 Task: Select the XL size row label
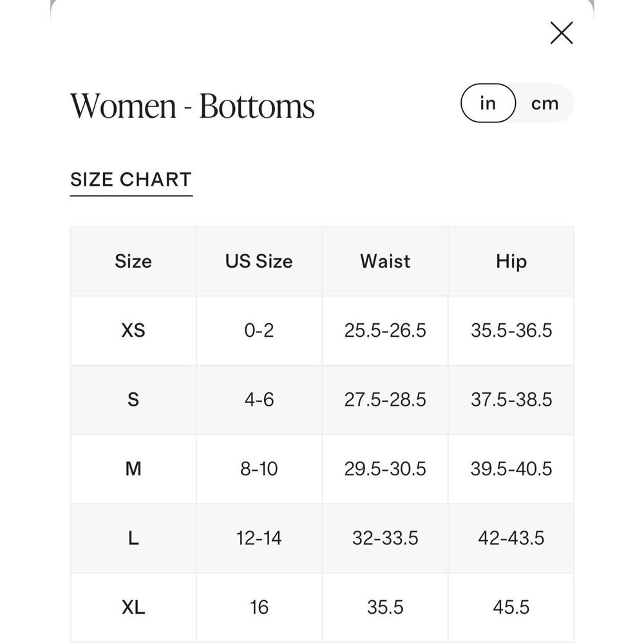(x=133, y=607)
